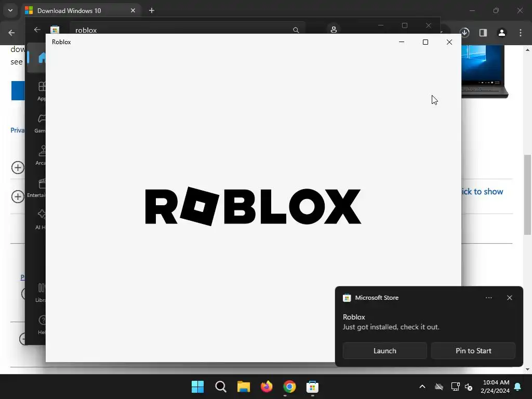This screenshot has width=532, height=399.
Task: Open the network status tray icon
Action: [x=455, y=387]
